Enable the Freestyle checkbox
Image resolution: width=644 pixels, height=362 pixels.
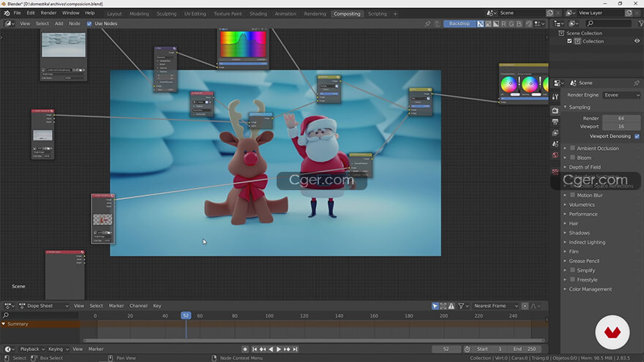[572, 280]
